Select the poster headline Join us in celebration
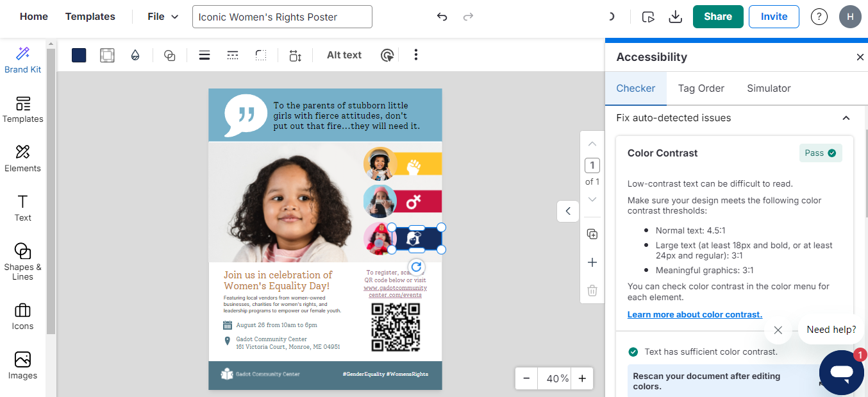Image resolution: width=868 pixels, height=397 pixels. coord(278,280)
